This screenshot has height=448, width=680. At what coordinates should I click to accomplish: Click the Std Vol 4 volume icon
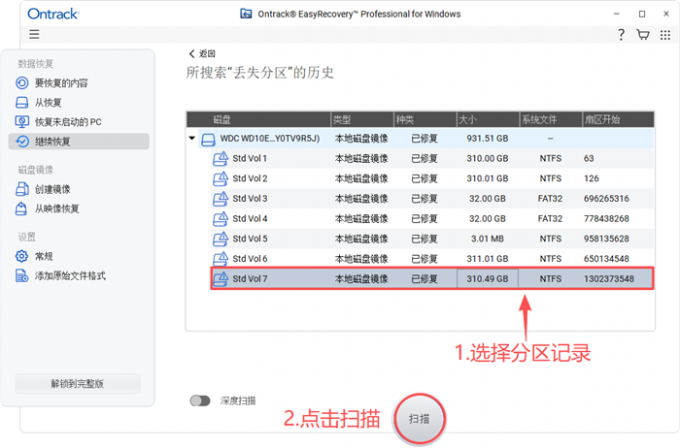coord(220,219)
